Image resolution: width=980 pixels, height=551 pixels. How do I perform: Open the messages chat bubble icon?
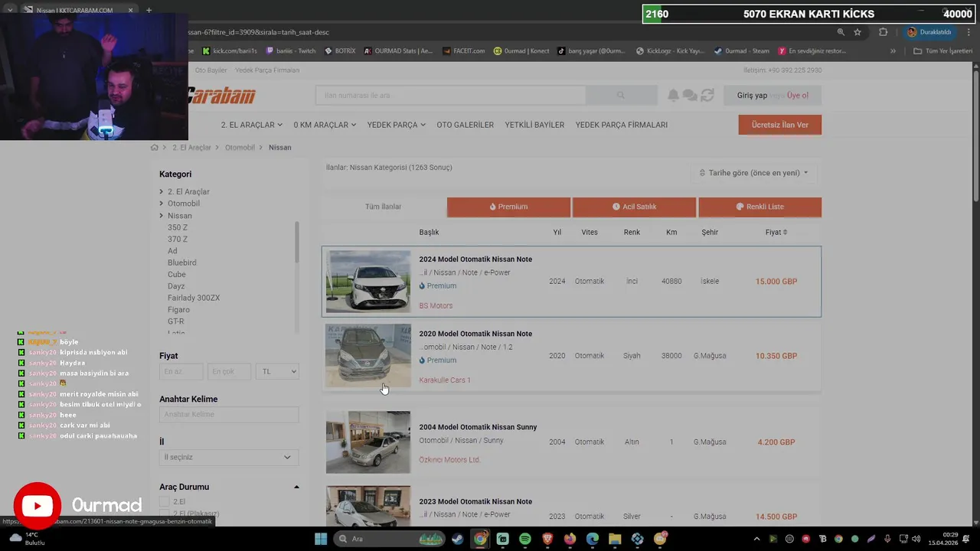coord(690,95)
